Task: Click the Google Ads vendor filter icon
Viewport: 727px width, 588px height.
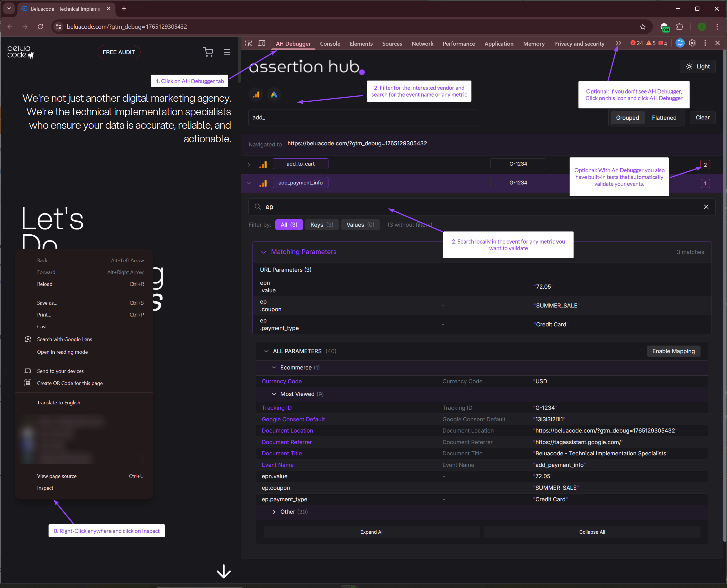Action: [x=274, y=95]
